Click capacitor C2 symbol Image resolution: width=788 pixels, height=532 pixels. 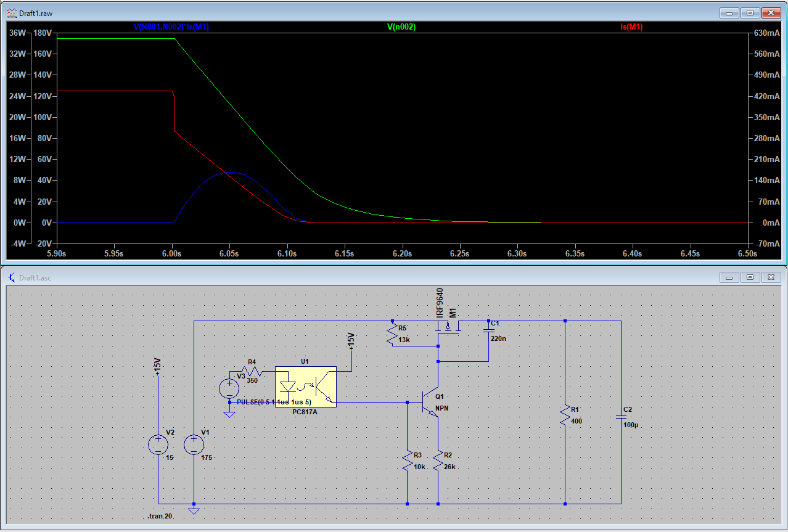(x=621, y=417)
